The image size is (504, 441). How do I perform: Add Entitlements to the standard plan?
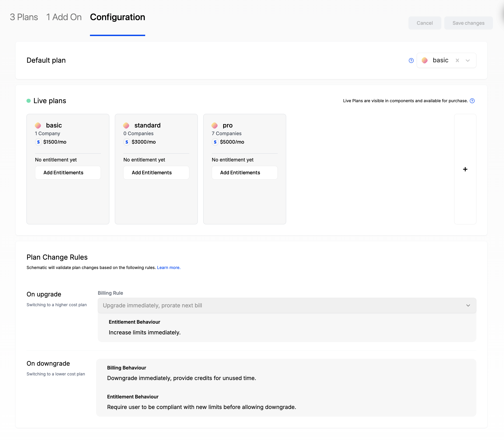pyautogui.click(x=156, y=173)
